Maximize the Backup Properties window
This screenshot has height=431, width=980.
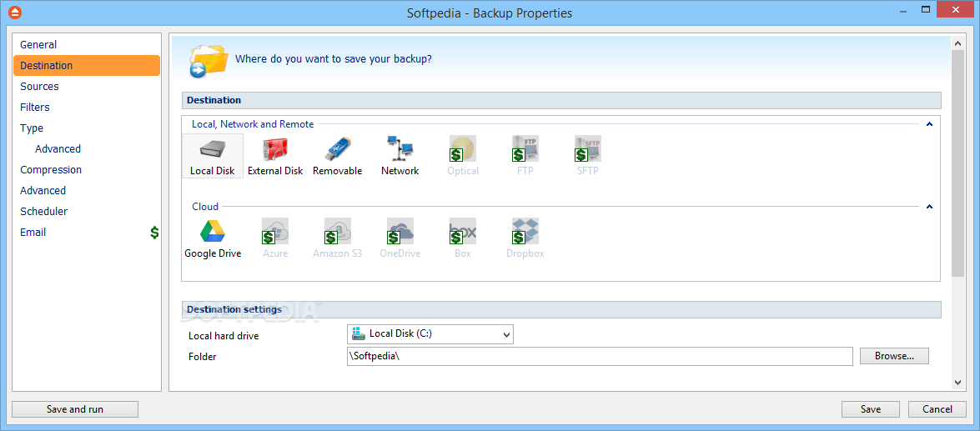tap(926, 9)
